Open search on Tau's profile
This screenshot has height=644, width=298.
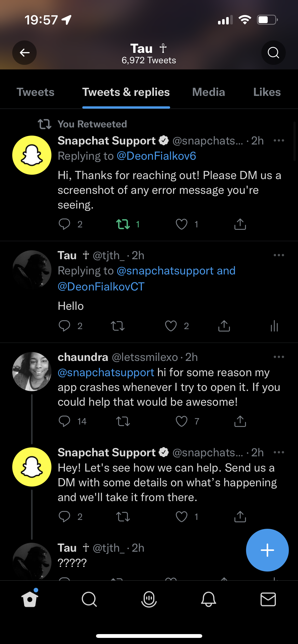tap(273, 53)
